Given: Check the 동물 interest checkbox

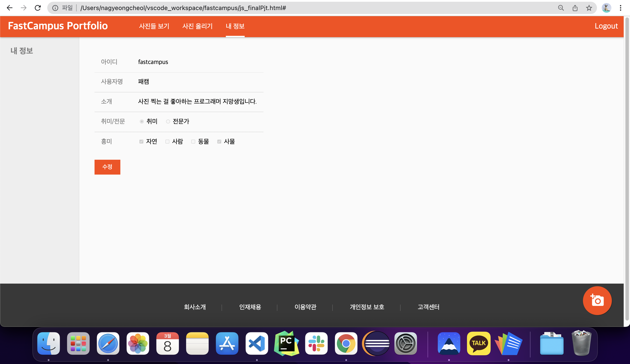Looking at the screenshot, I should pos(193,142).
